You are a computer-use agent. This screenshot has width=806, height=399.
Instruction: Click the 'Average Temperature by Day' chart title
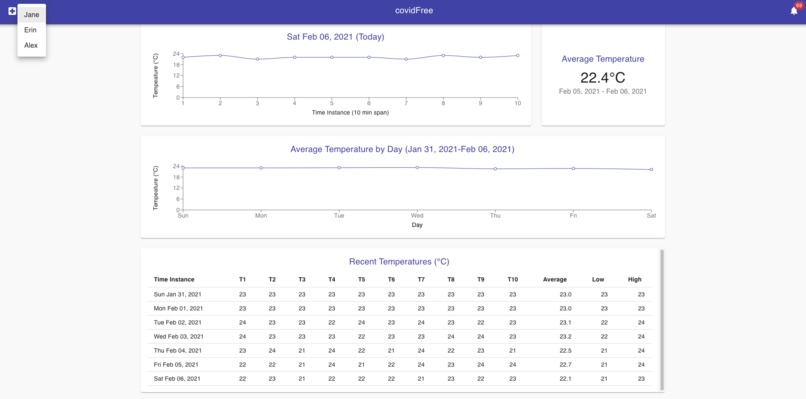(x=402, y=149)
